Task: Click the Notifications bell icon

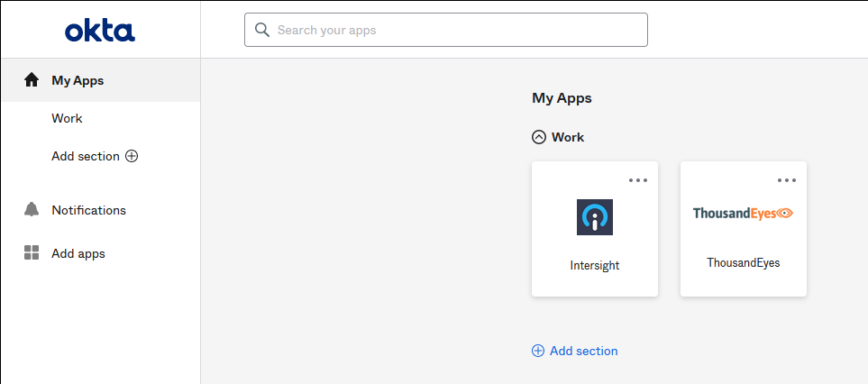Action: (32, 210)
